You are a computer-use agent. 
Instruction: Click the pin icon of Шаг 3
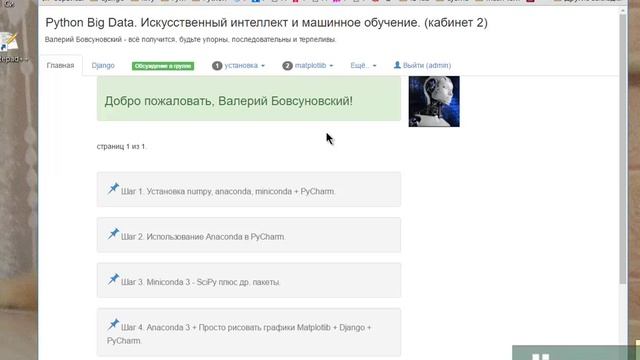113,279
